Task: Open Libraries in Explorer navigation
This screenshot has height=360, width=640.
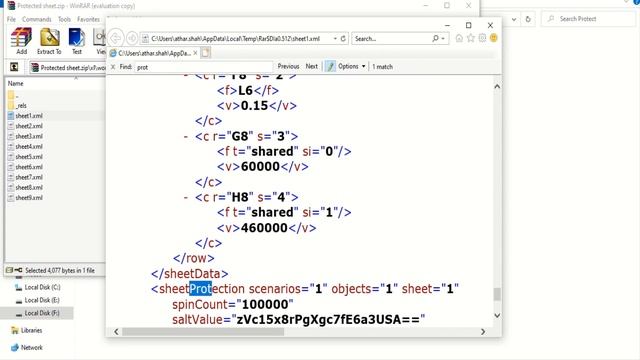Action: [x=31, y=330]
